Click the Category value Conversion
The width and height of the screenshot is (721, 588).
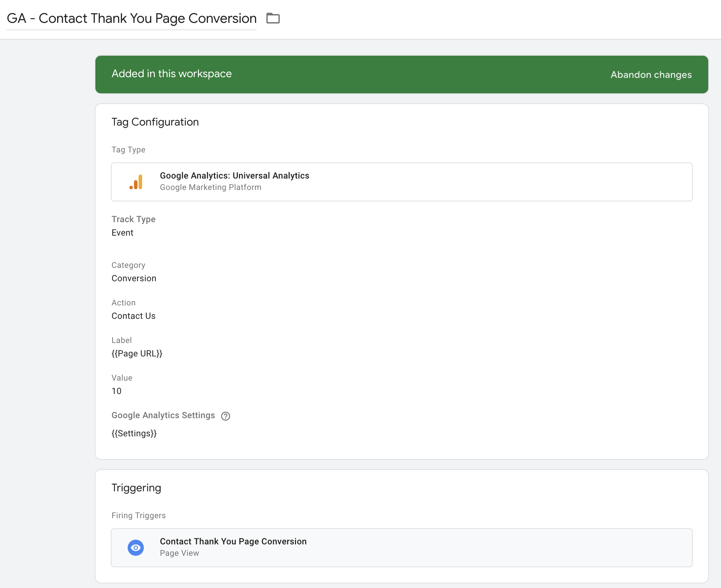click(x=134, y=279)
